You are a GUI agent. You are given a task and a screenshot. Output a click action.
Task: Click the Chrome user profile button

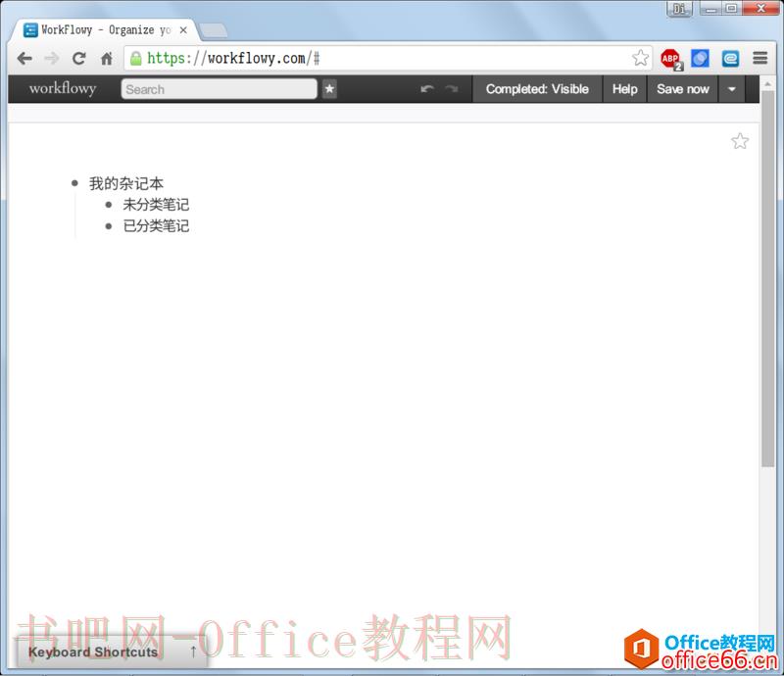click(679, 9)
